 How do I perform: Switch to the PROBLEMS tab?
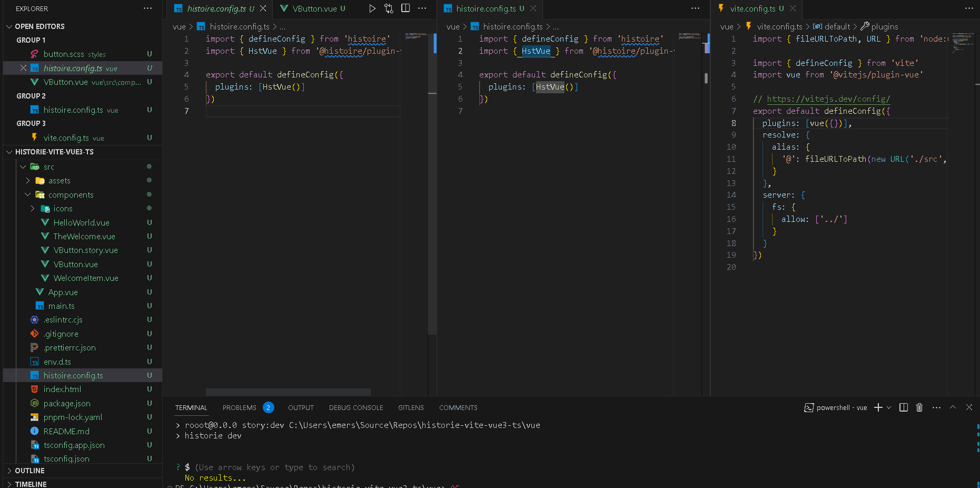coord(240,407)
